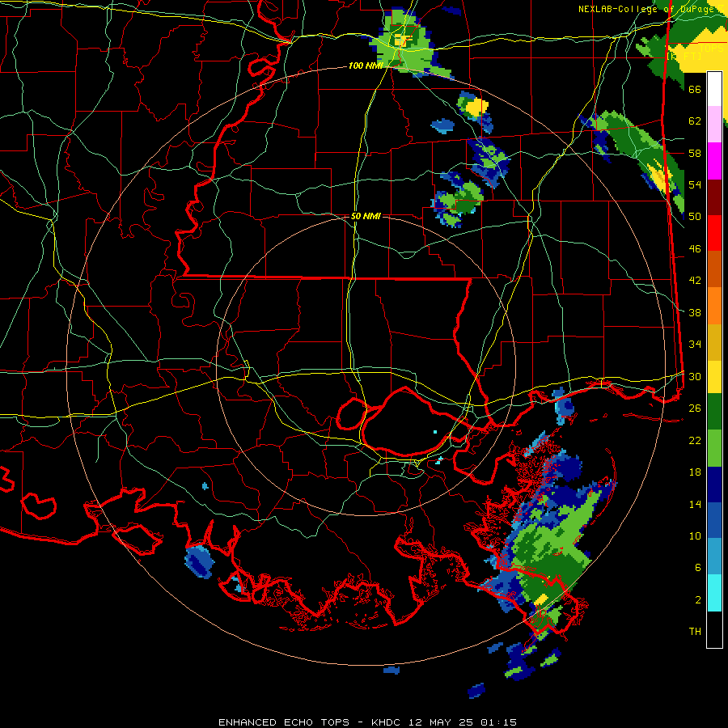This screenshot has height=728, width=728.
Task: Select the '10' legend value
Action: 695,535
